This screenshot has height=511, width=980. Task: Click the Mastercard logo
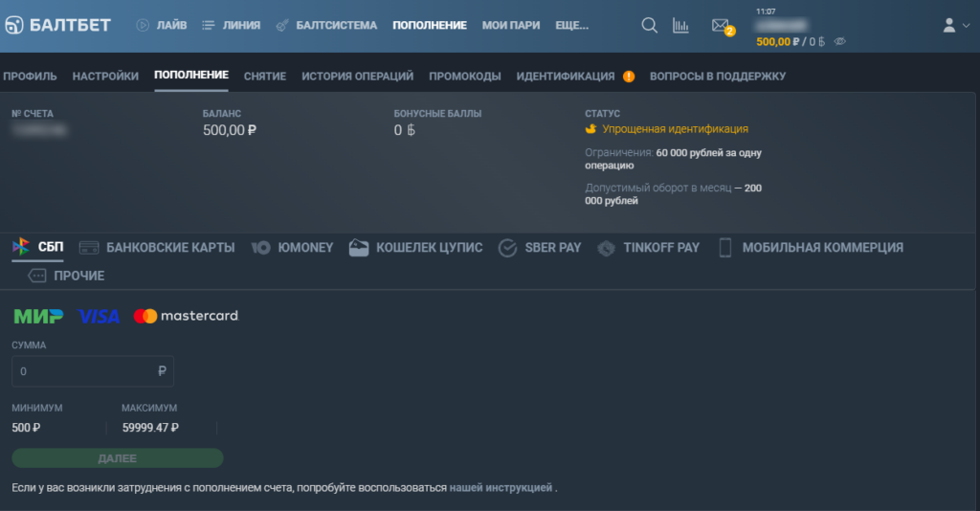(187, 316)
